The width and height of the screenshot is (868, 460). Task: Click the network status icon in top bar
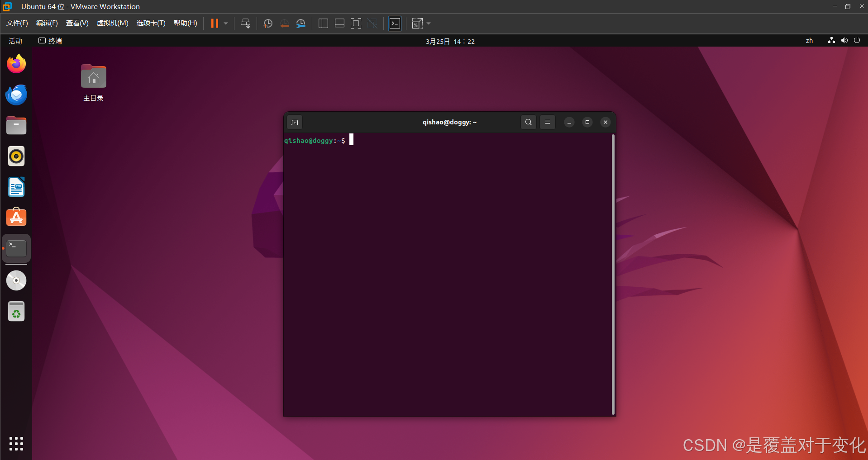point(831,40)
